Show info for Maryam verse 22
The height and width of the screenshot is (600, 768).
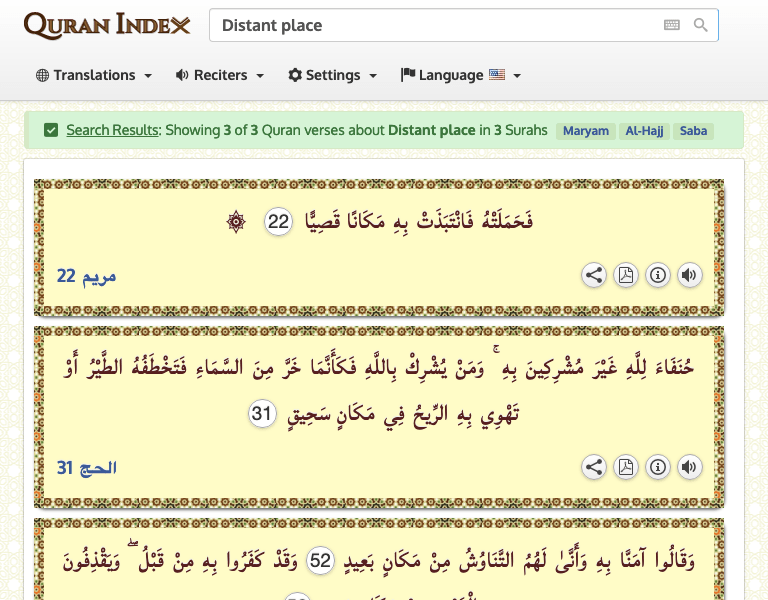(658, 276)
